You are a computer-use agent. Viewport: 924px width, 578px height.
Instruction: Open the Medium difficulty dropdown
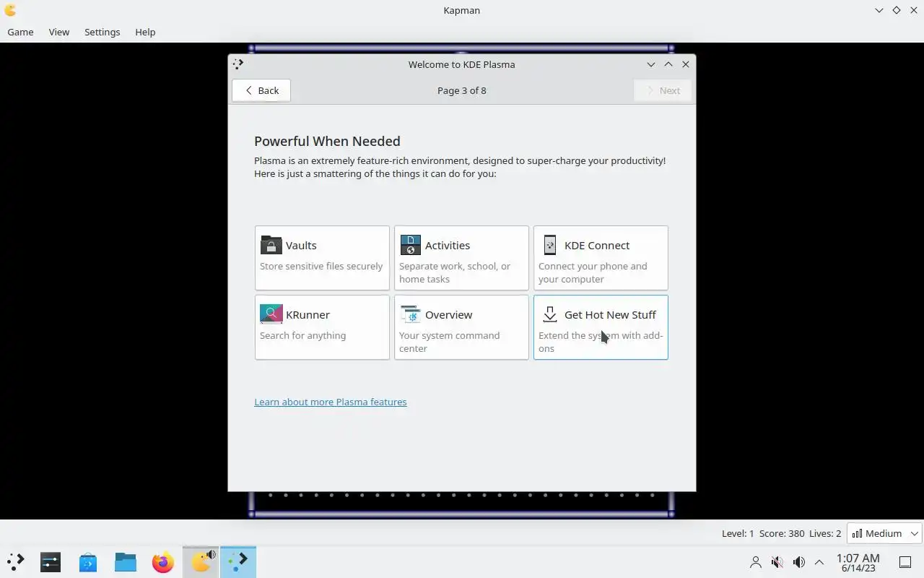(884, 533)
